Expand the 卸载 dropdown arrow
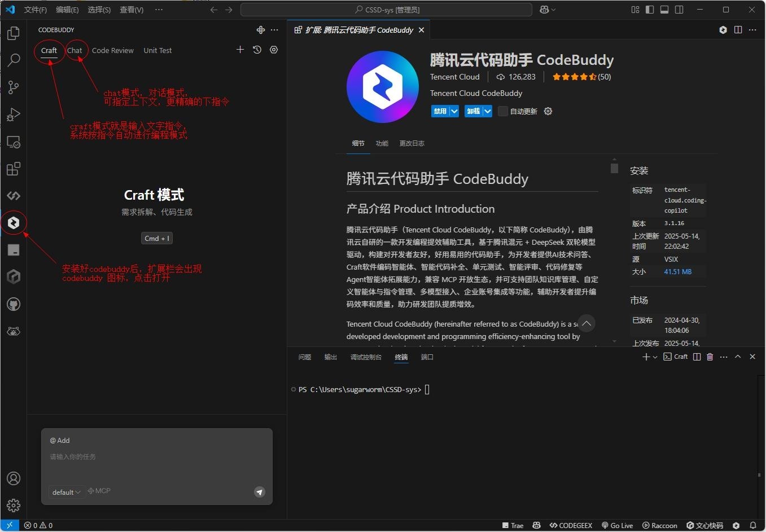This screenshot has height=532, width=766. 487,111
